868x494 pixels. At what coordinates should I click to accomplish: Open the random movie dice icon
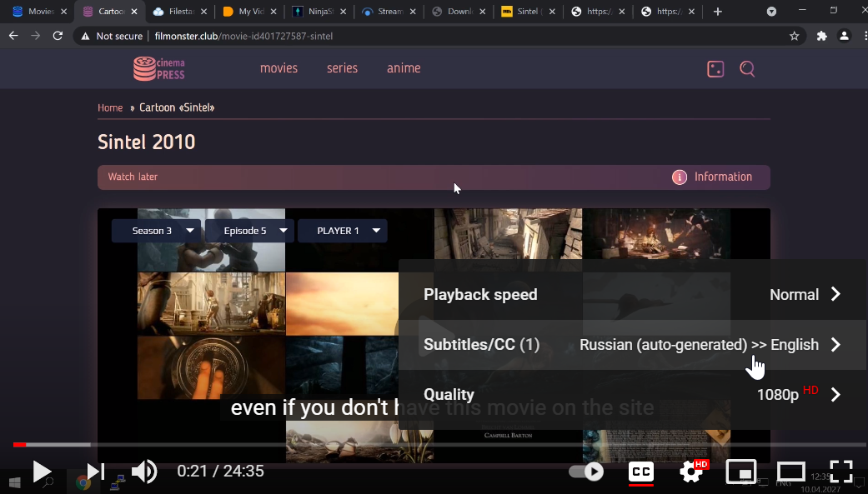(x=715, y=69)
